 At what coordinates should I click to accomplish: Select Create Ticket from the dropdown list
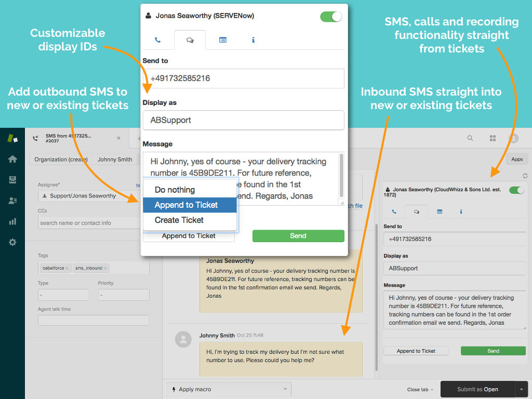pyautogui.click(x=179, y=220)
